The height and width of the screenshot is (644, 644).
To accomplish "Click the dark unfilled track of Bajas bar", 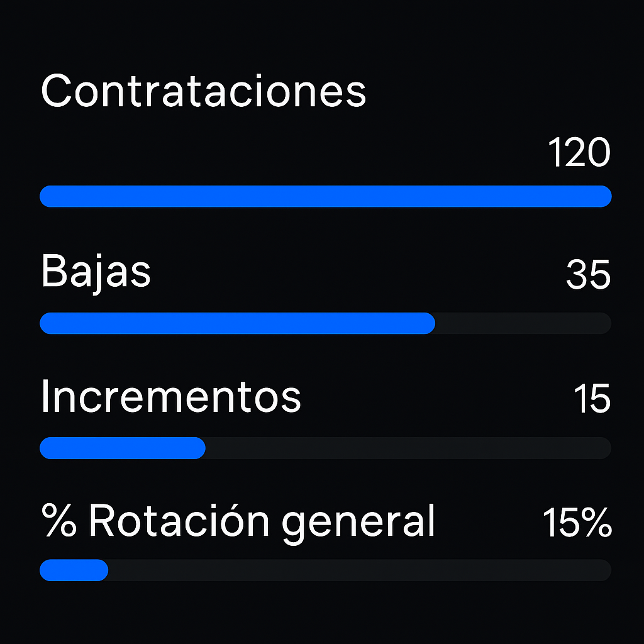I will pyautogui.click(x=522, y=323).
